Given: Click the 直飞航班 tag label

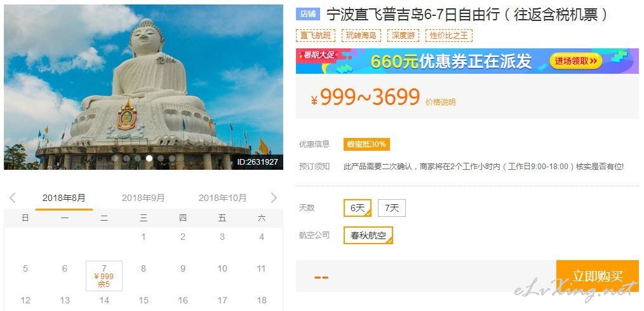Looking at the screenshot, I should [x=316, y=36].
